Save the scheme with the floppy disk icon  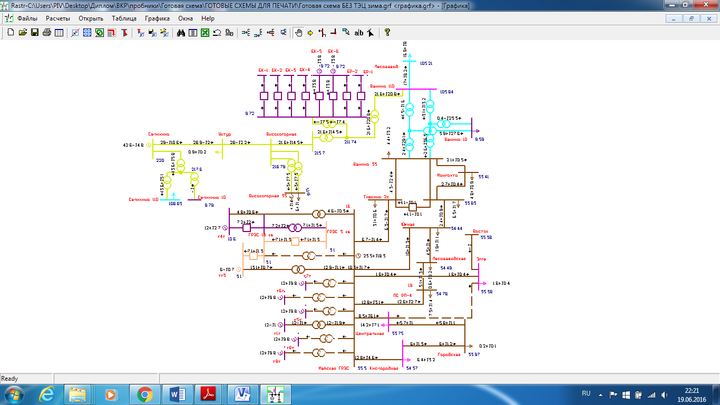point(34,33)
